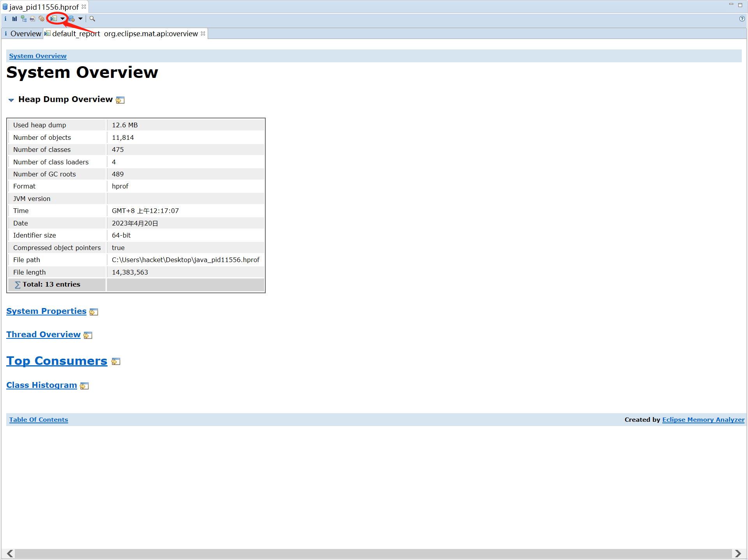Collapse the Heap Dump Overview section

11,100
